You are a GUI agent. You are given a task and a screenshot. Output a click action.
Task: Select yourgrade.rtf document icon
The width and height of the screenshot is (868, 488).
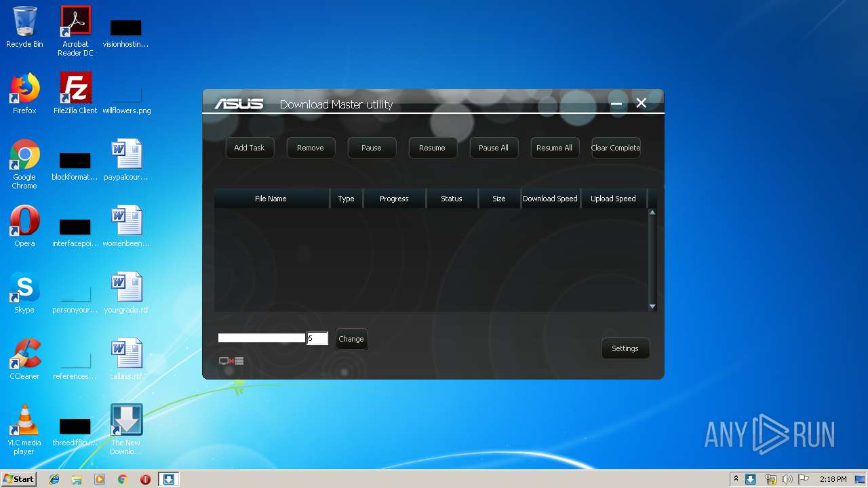(126, 292)
